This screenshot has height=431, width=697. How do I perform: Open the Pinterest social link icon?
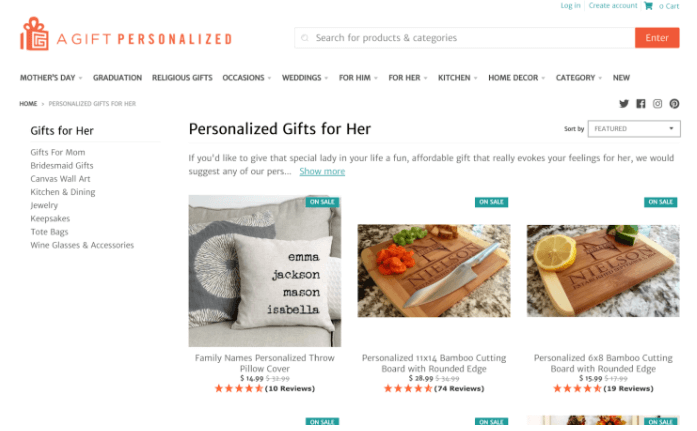click(x=674, y=104)
